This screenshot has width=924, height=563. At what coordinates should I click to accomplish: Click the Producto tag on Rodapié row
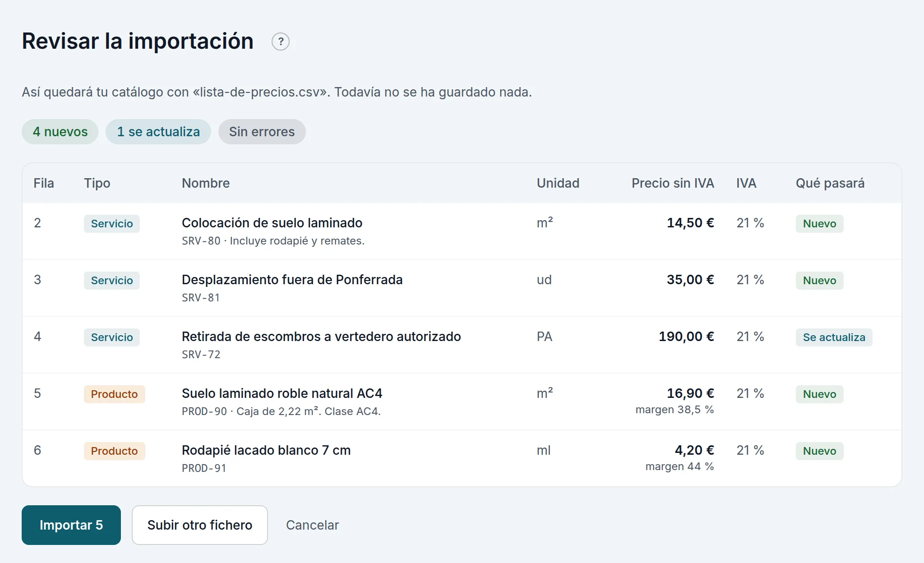pyautogui.click(x=114, y=451)
